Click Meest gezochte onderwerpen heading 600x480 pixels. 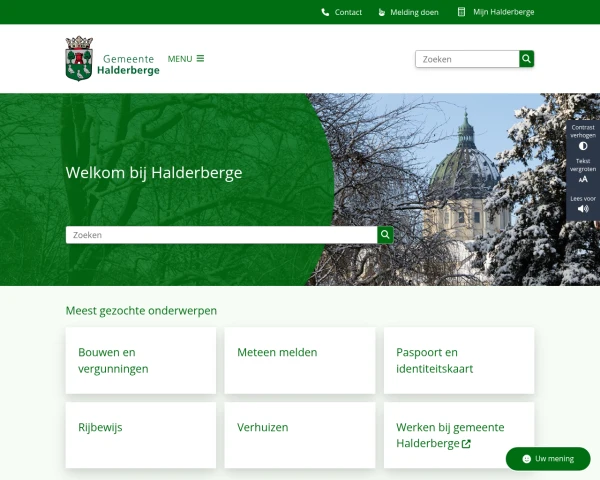click(x=141, y=310)
